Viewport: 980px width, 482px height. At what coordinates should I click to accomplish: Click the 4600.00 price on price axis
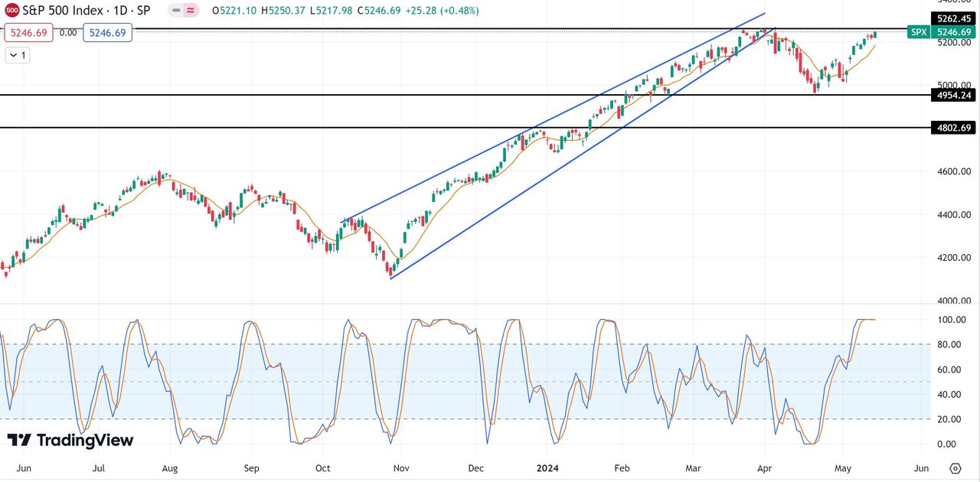click(952, 171)
